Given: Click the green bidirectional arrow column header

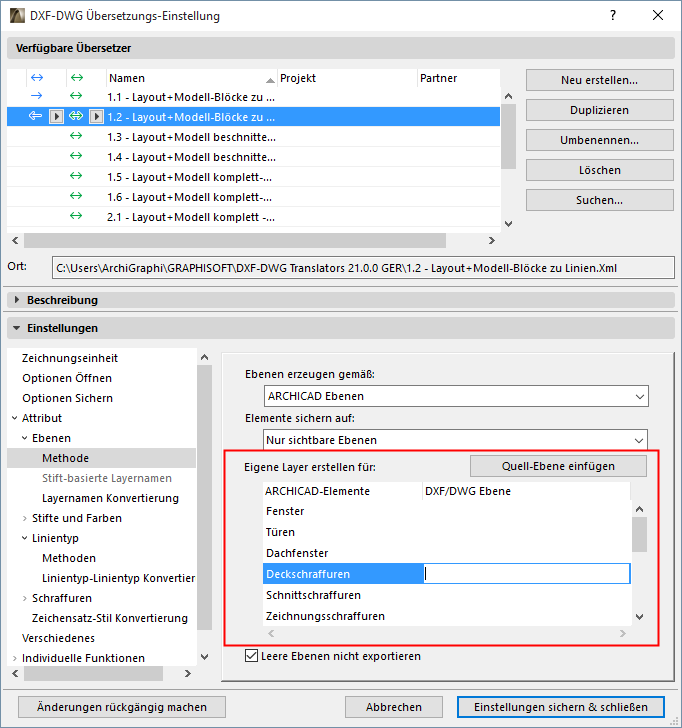Looking at the screenshot, I should 77,78.
